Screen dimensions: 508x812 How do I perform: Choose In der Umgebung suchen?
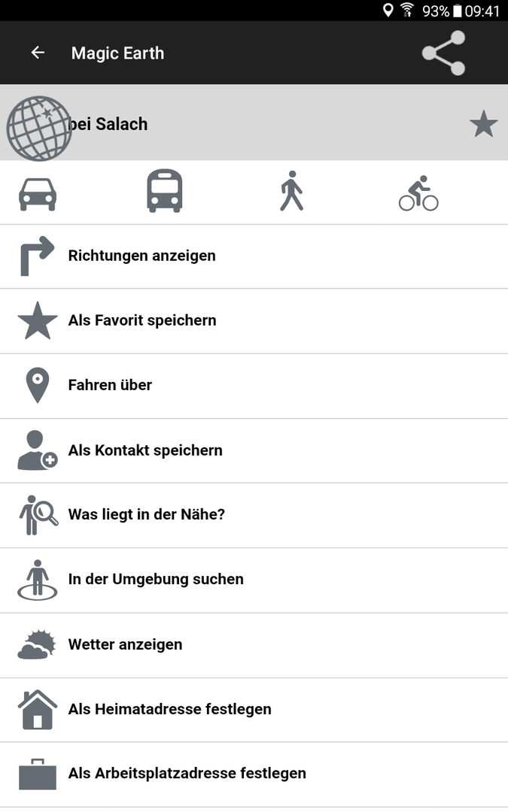(x=254, y=580)
